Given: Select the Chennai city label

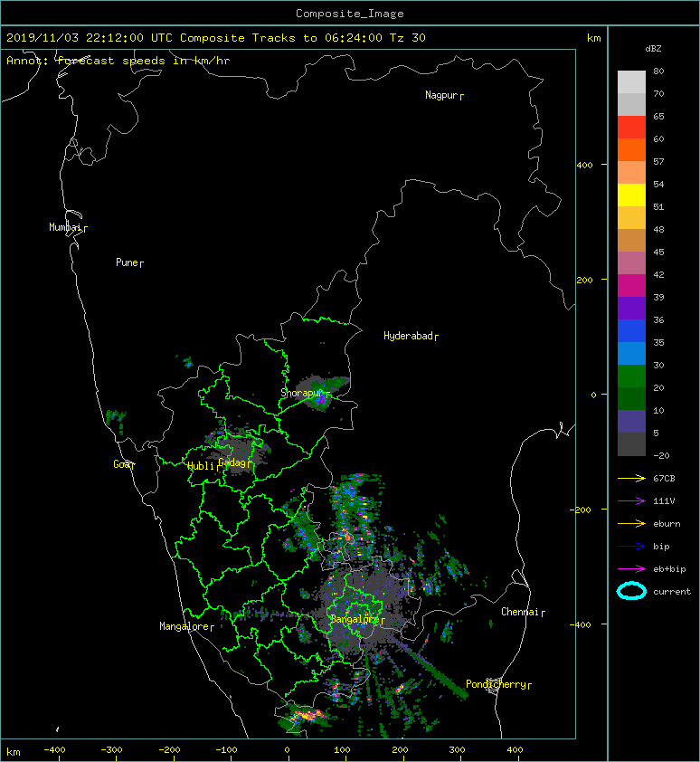Looking at the screenshot, I should 520,612.
